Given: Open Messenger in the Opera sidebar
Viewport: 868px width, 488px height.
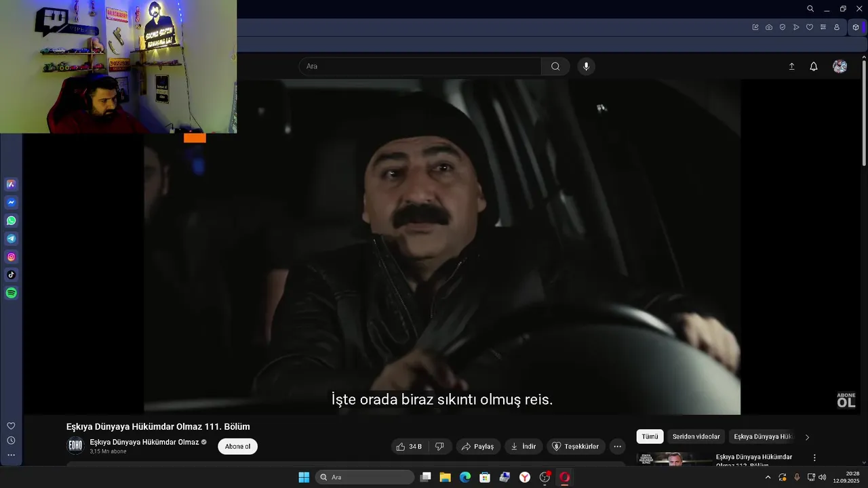Looking at the screenshot, I should click(12, 203).
